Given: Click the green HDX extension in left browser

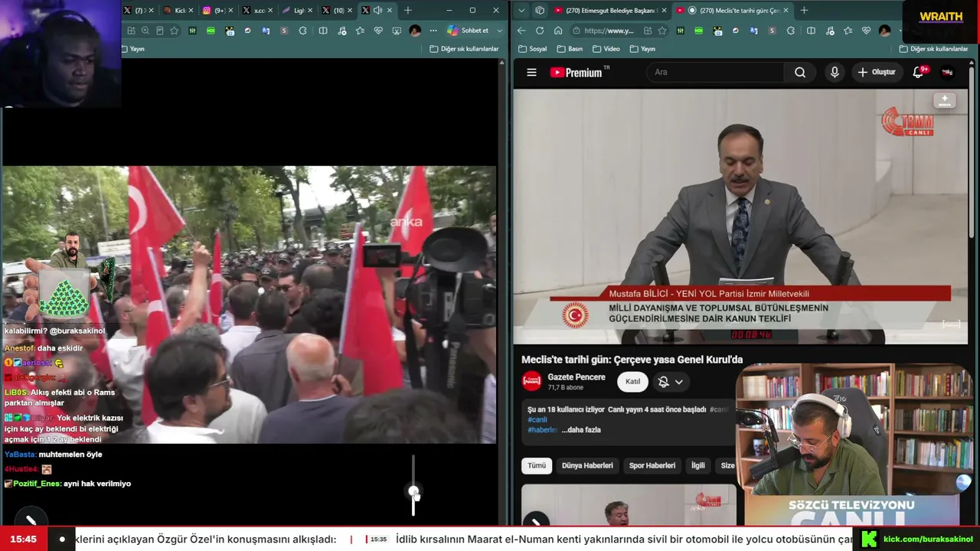Looking at the screenshot, I should [211, 31].
